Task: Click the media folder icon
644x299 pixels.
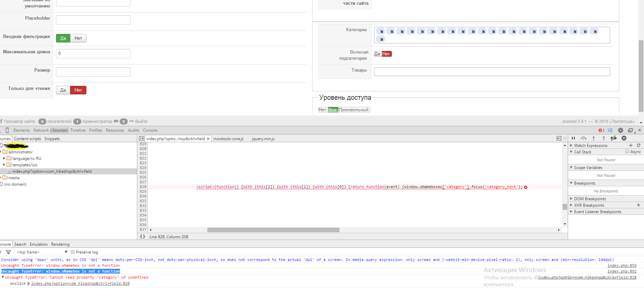Action: click(5, 177)
